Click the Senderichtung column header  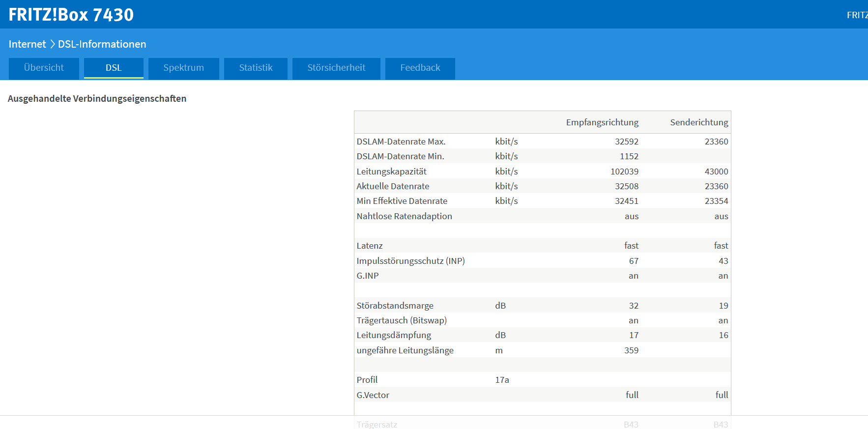(699, 122)
